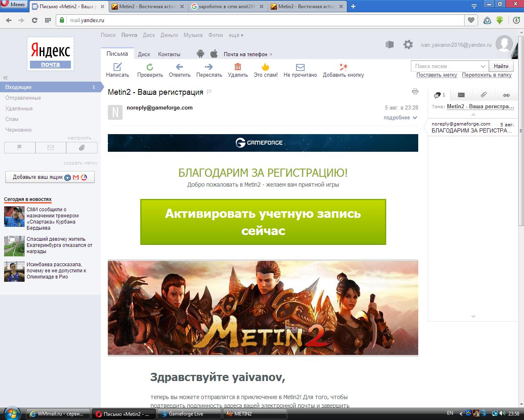Open Исинбаева Olympic news thumbnail
This screenshot has width=524, height=420.
[x=14, y=272]
